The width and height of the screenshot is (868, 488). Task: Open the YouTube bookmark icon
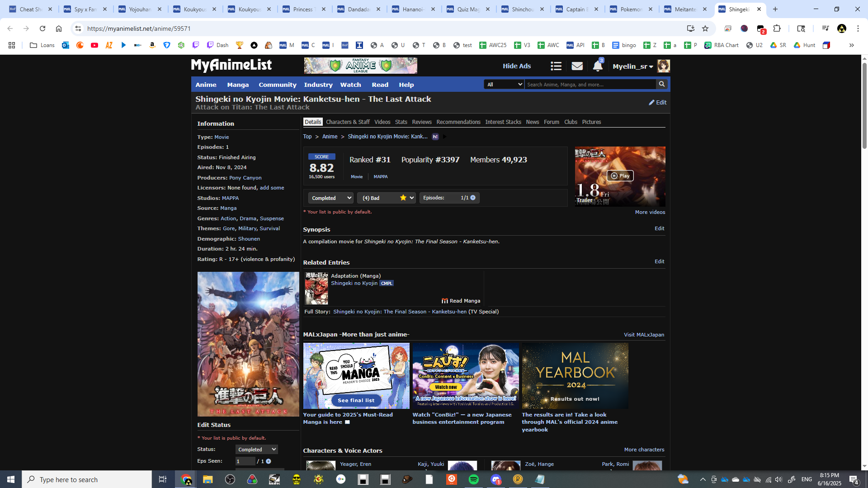tap(94, 45)
